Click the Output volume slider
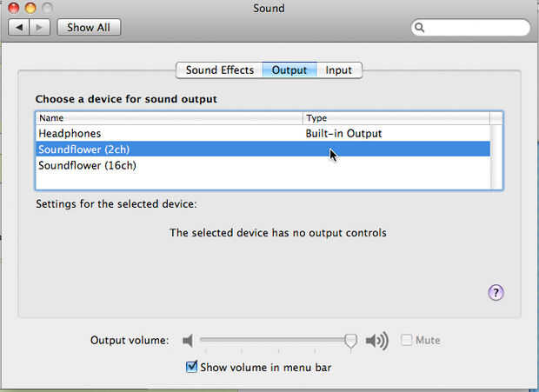 275,341
